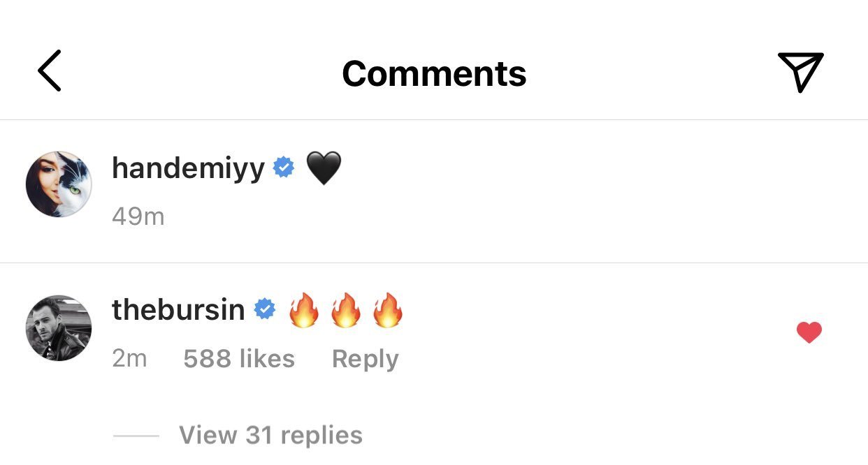The width and height of the screenshot is (868, 465).
Task: Open handemiyy profile picture
Action: 59,184
